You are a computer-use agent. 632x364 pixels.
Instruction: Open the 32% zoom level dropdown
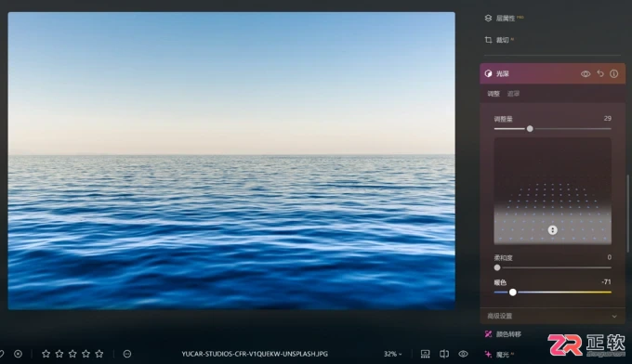coord(392,354)
